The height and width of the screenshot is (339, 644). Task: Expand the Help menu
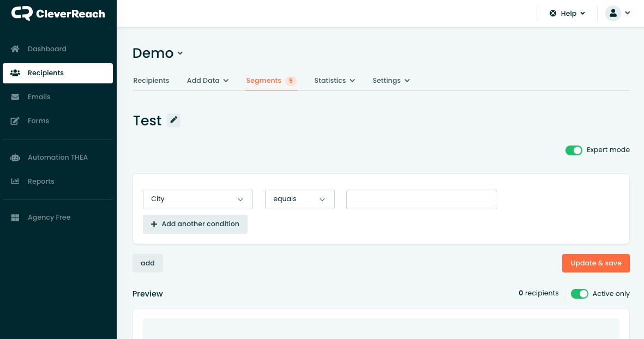pyautogui.click(x=568, y=14)
